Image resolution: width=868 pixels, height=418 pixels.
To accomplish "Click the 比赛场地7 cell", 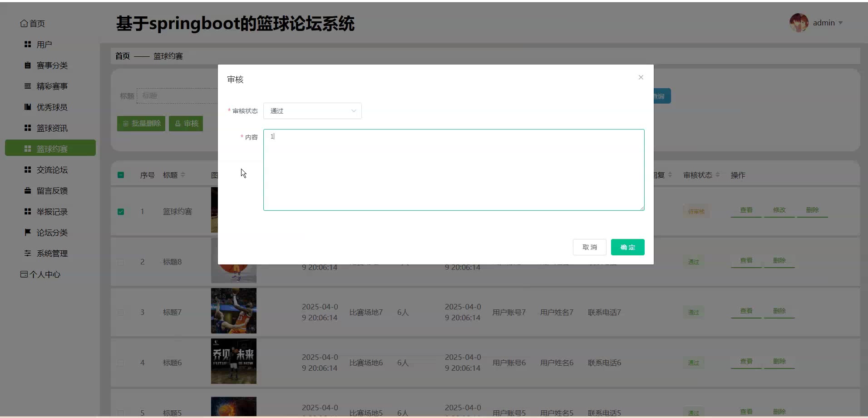I will coord(366,313).
